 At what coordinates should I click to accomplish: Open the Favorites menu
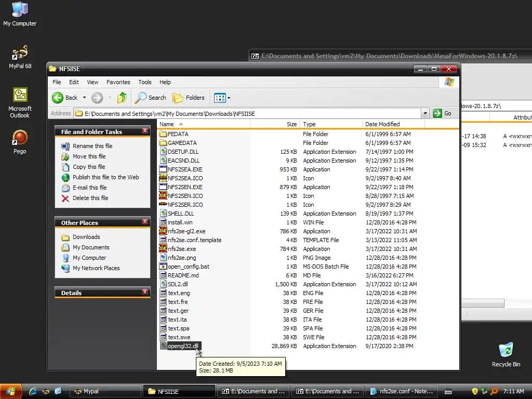point(118,82)
